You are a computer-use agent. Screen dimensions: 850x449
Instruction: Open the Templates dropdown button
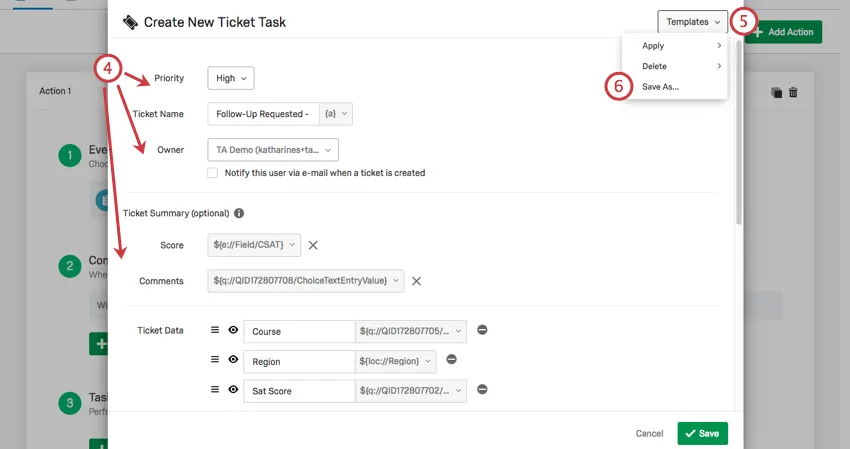(x=692, y=22)
